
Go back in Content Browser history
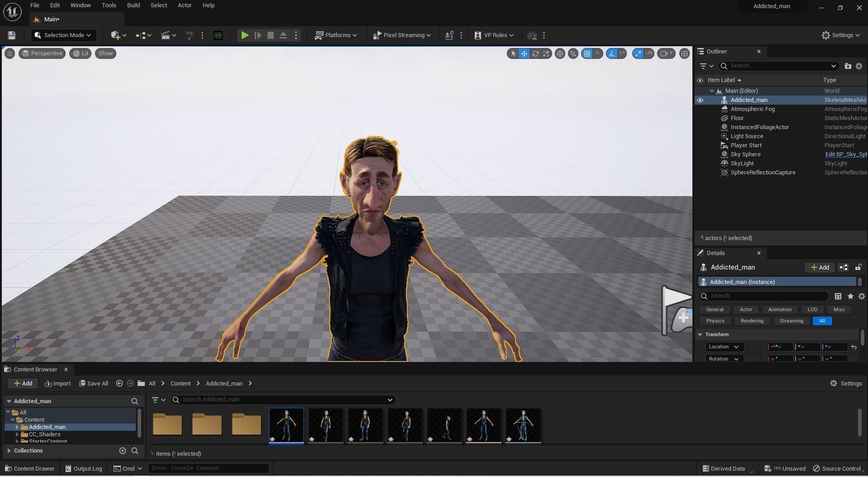(x=119, y=384)
